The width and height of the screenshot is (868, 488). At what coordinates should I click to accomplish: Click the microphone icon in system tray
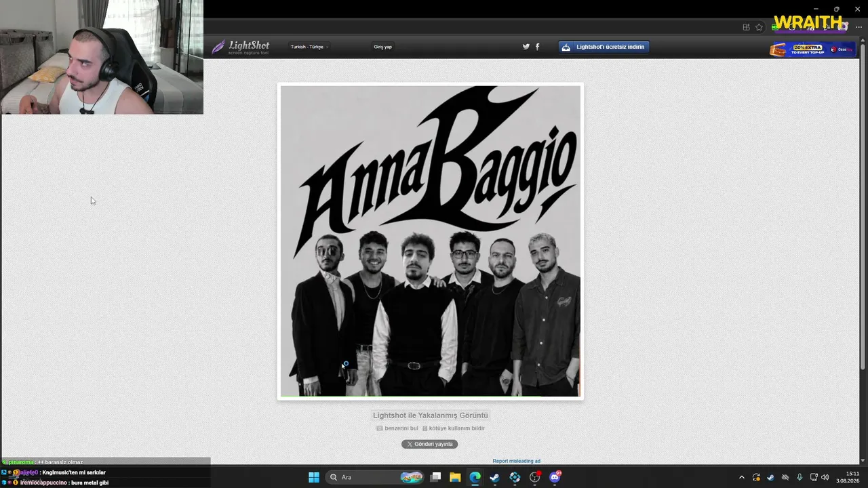pos(800,477)
